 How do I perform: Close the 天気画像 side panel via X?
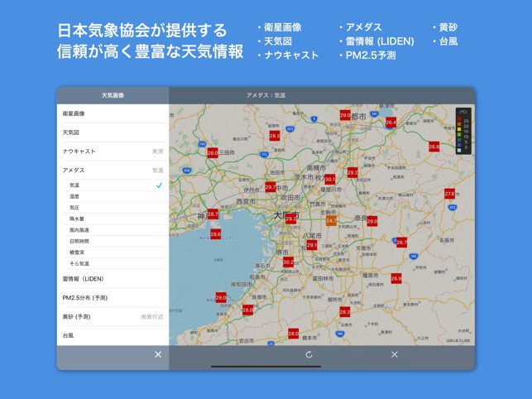[158, 354]
